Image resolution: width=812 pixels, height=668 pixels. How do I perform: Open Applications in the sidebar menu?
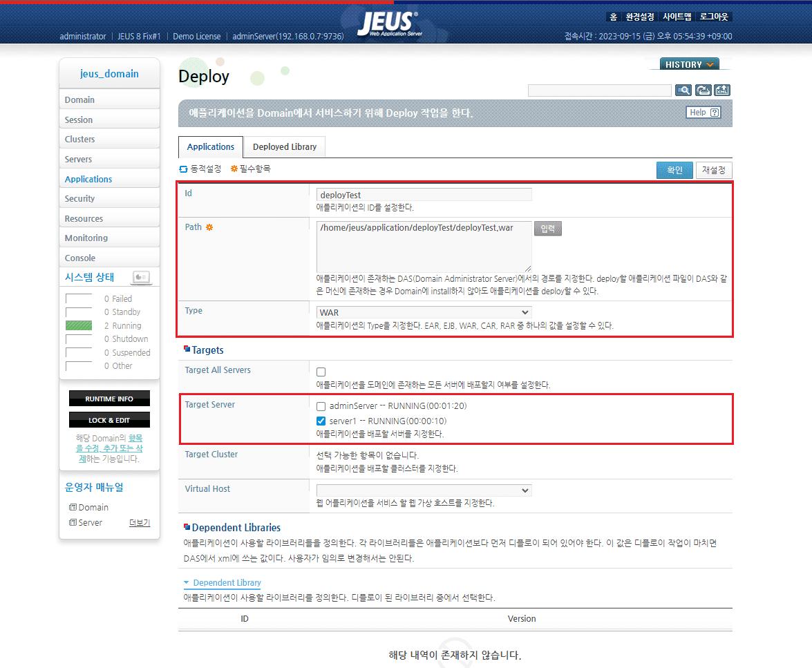(x=109, y=179)
